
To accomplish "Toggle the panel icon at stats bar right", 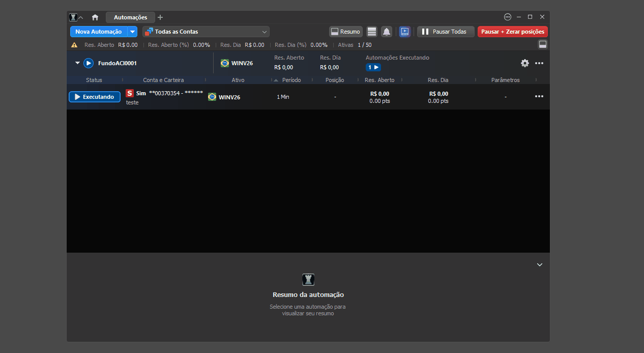I will tap(543, 44).
